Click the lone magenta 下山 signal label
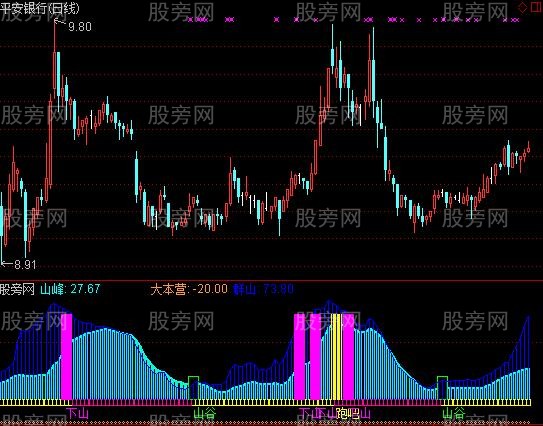 point(78,413)
